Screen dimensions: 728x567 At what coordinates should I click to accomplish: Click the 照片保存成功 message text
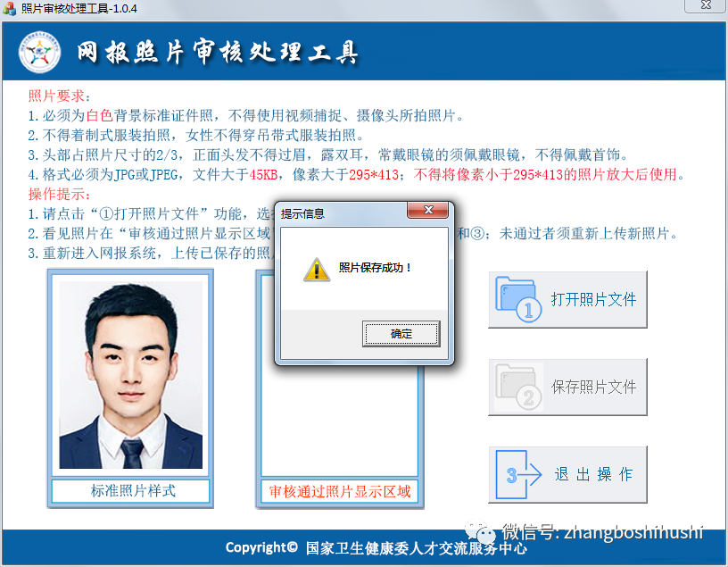pyautogui.click(x=376, y=268)
